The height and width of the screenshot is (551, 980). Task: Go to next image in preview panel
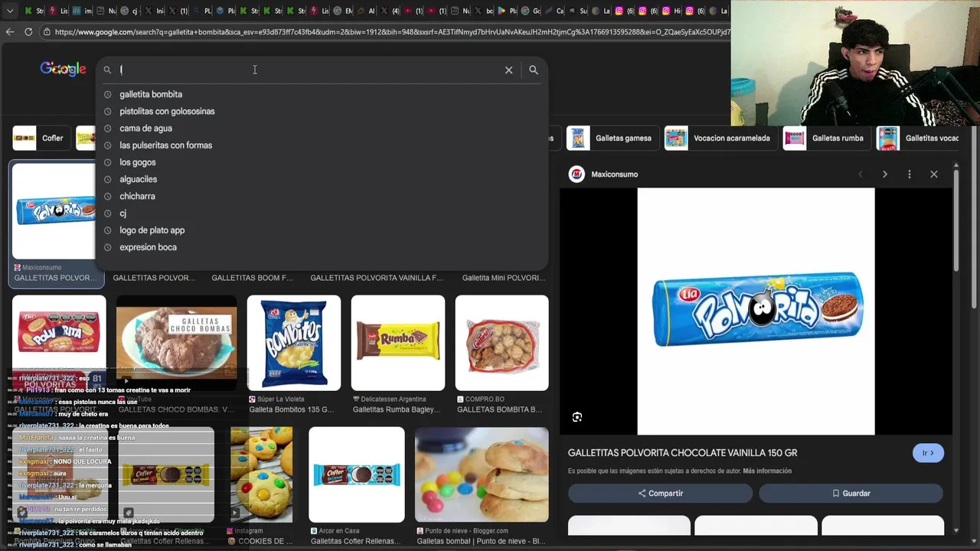(x=884, y=174)
